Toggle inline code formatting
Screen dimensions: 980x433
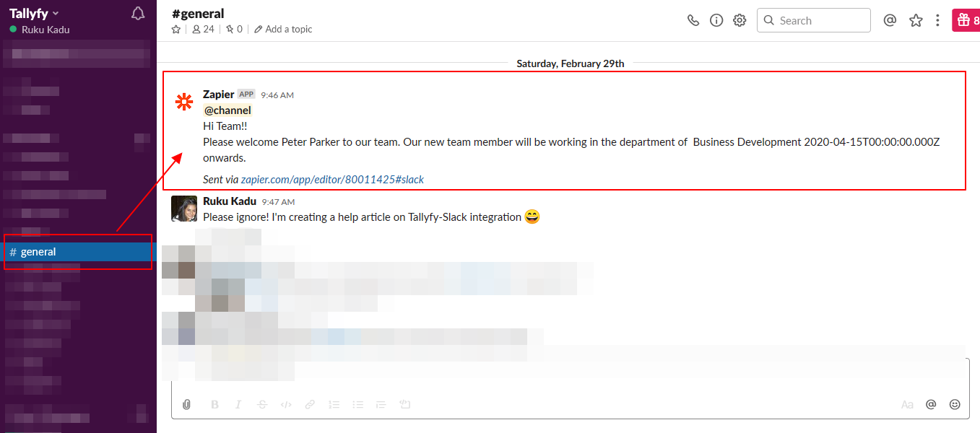click(x=285, y=404)
